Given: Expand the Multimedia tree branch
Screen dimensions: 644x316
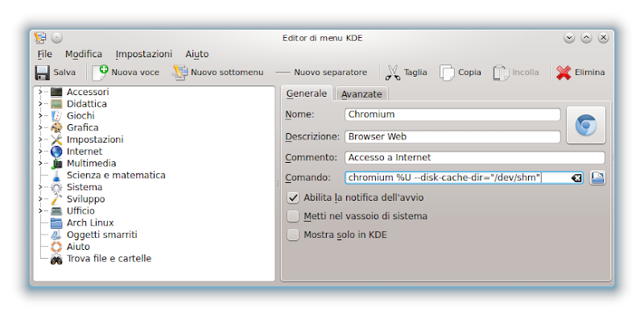Looking at the screenshot, I should click(x=40, y=164).
